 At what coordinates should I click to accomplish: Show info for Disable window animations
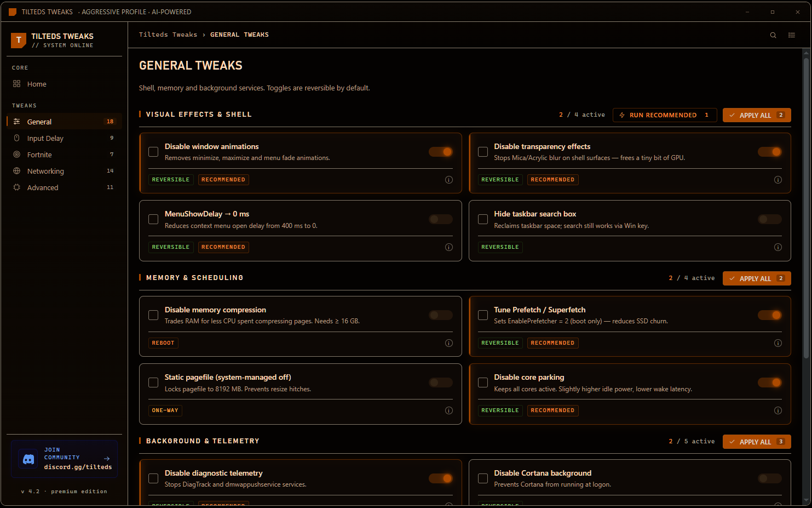point(449,180)
